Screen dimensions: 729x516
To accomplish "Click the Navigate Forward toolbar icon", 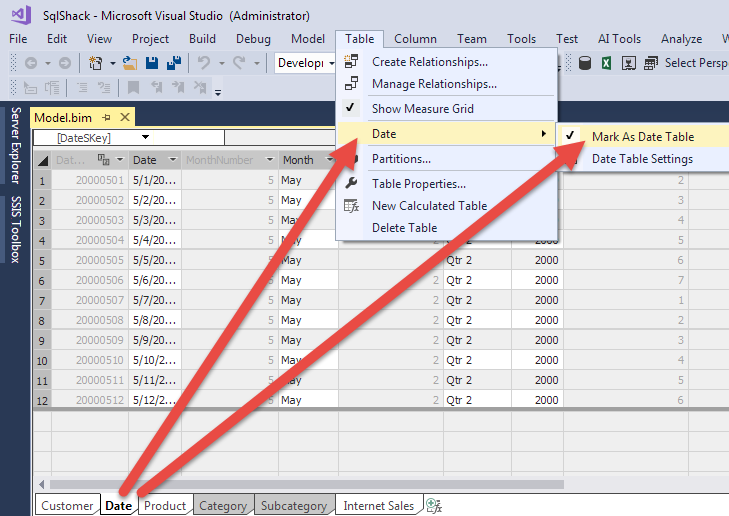I will [65, 63].
